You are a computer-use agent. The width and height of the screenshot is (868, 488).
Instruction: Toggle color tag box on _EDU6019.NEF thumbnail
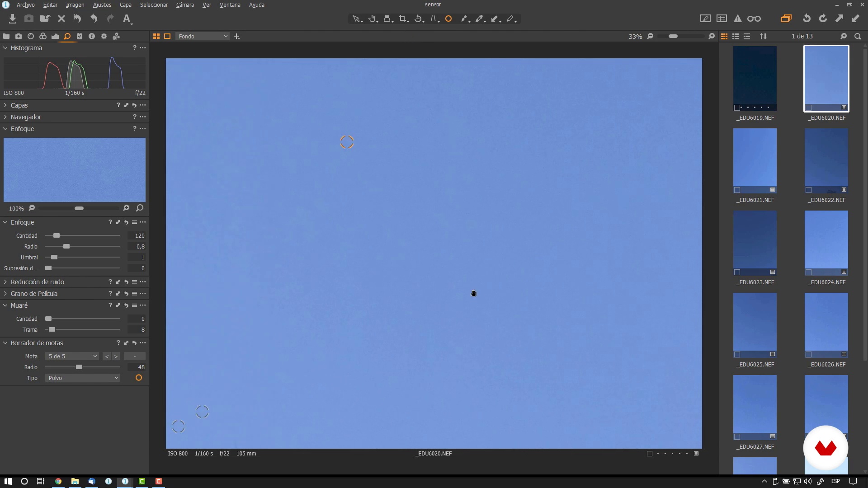(x=737, y=108)
